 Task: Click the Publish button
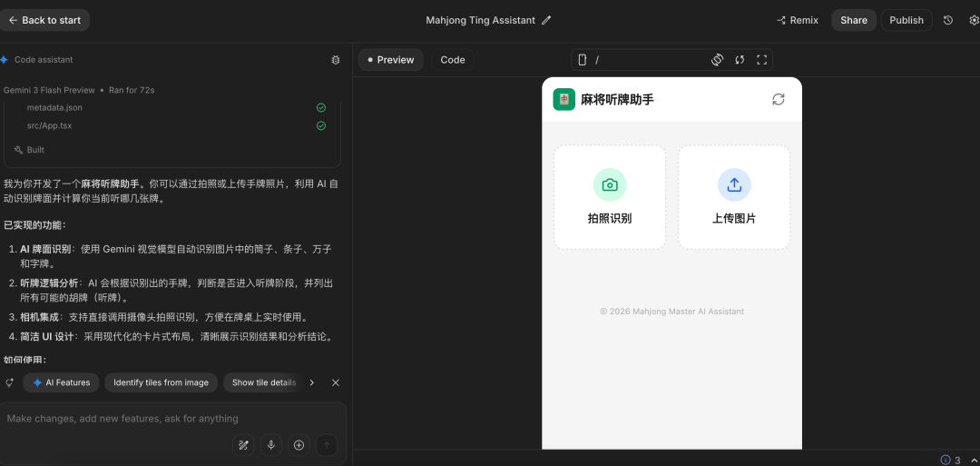click(x=906, y=20)
